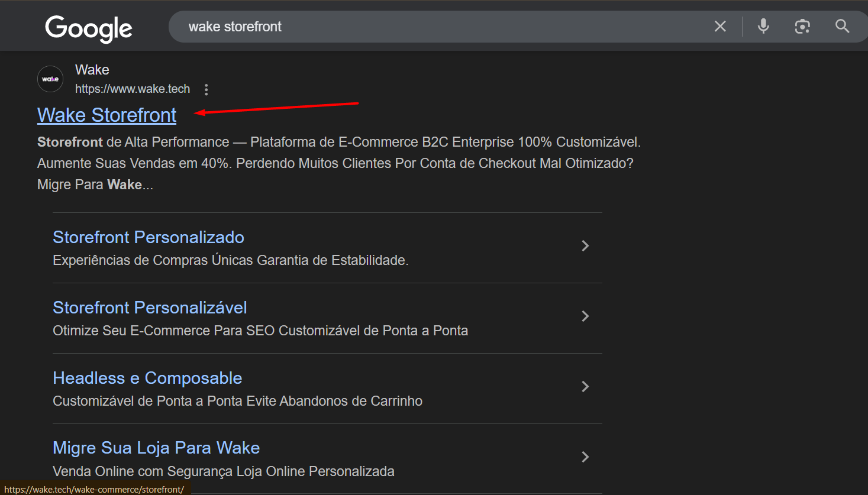Image resolution: width=868 pixels, height=495 pixels.
Task: Click the https://www.wake.tech URL text
Action: [x=133, y=89]
